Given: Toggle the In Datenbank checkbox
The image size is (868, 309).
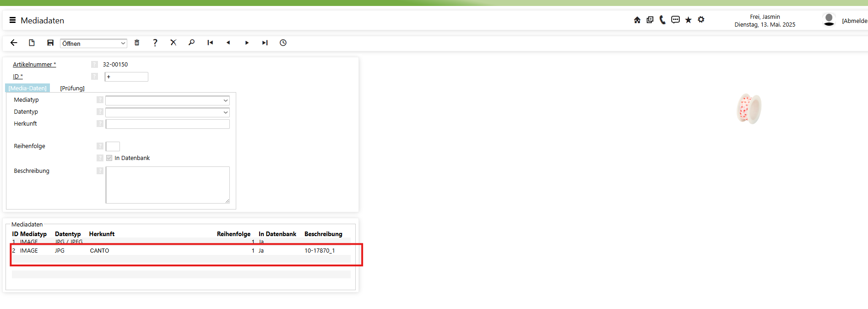Looking at the screenshot, I should point(109,158).
